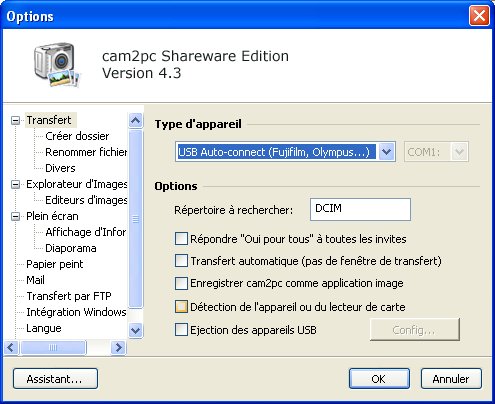The image size is (495, 404).
Task: Enable "Oui pour tous" checkbox
Action: (181, 239)
